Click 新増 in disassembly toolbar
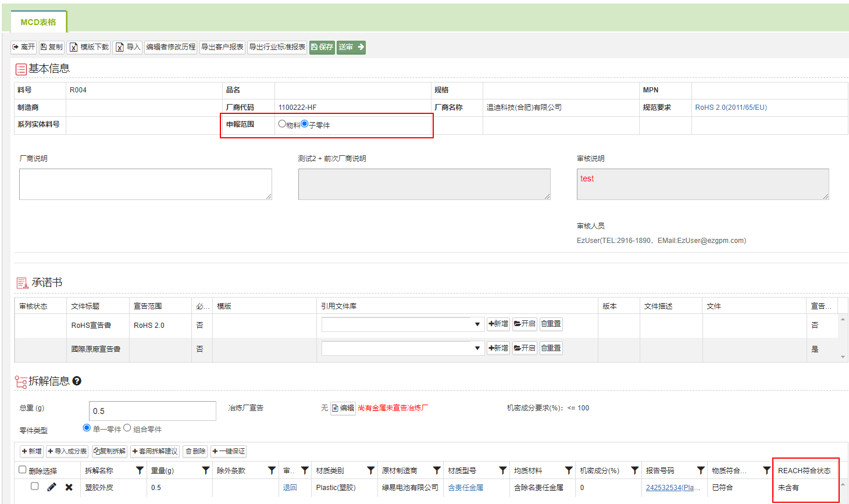Image resolution: width=849 pixels, height=504 pixels. 31,451
